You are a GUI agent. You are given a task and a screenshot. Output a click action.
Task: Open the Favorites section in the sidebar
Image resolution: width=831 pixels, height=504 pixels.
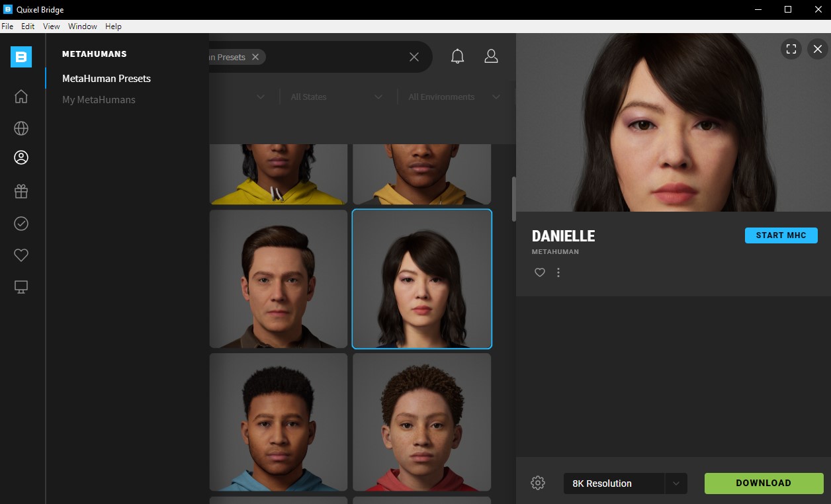click(x=21, y=255)
